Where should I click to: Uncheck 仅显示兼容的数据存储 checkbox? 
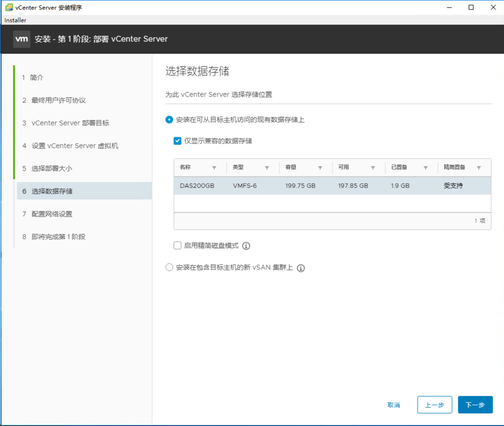tap(177, 141)
